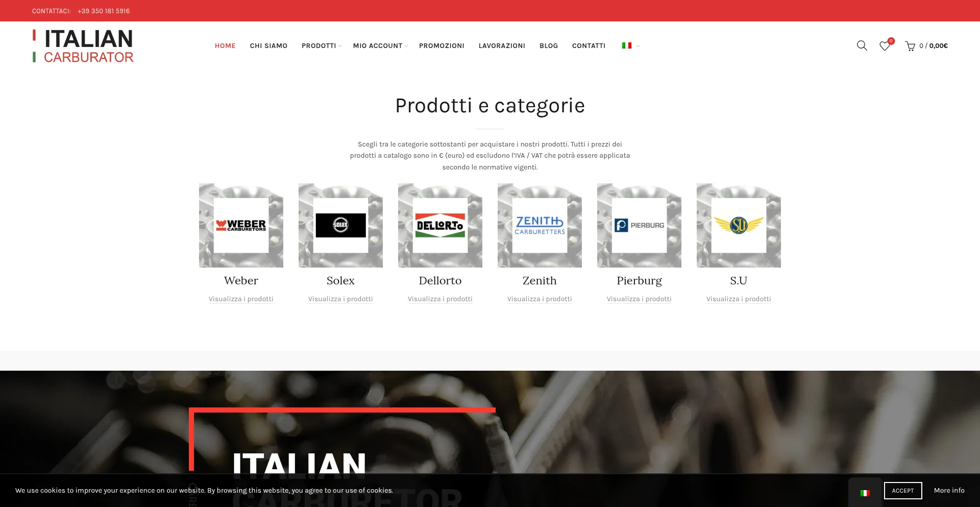The width and height of the screenshot is (980, 507).
Task: Click Visualizza i prodotti under Dellorto
Action: click(x=440, y=299)
